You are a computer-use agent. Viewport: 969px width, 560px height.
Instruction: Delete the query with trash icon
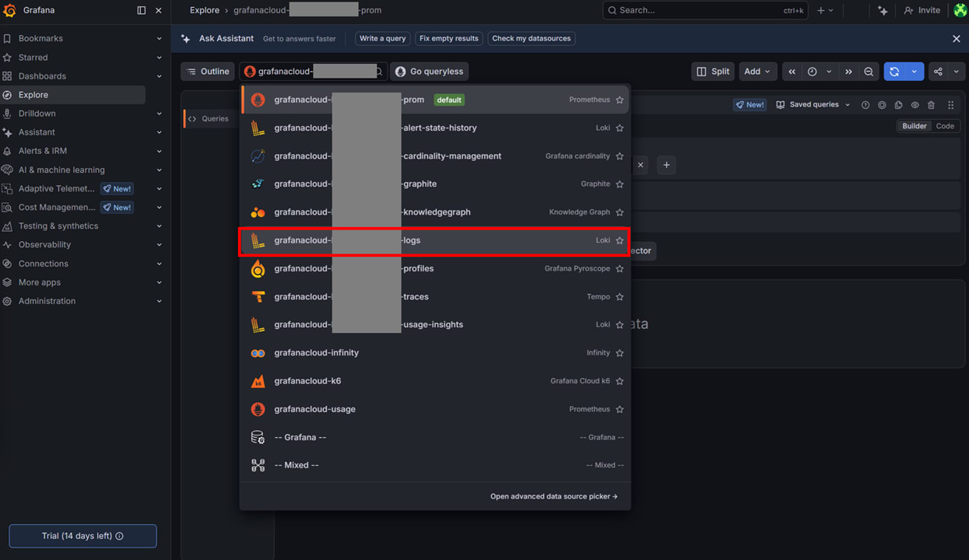pos(931,105)
